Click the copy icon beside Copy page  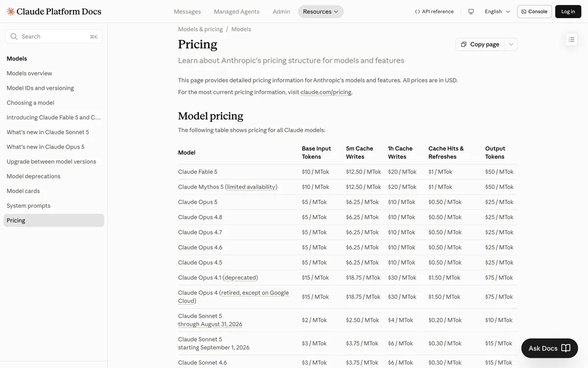coord(464,44)
